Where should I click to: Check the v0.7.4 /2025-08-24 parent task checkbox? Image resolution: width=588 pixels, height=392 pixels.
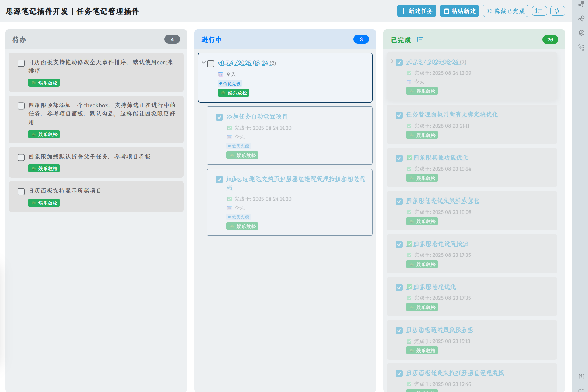(211, 64)
